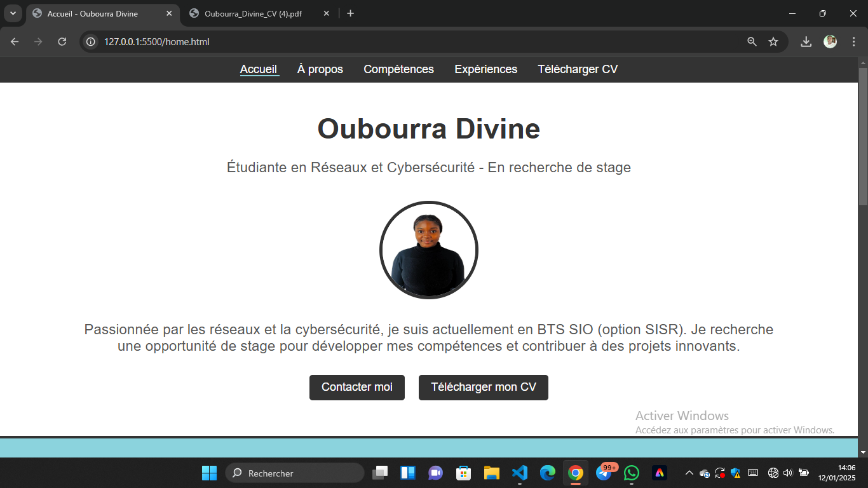This screenshot has width=868, height=488.
Task: Open the tab search chevron dropdown
Action: [x=13, y=13]
